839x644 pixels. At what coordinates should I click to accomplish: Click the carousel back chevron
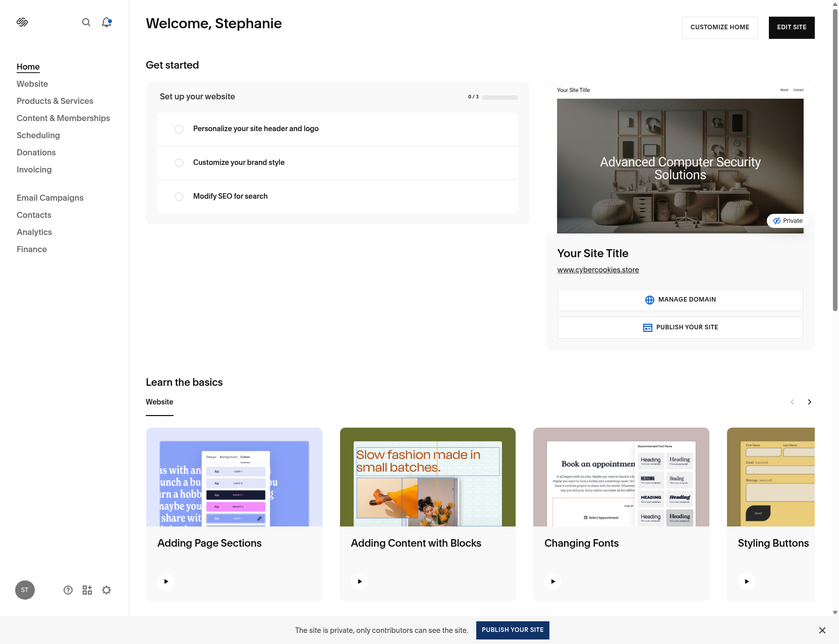coord(792,402)
